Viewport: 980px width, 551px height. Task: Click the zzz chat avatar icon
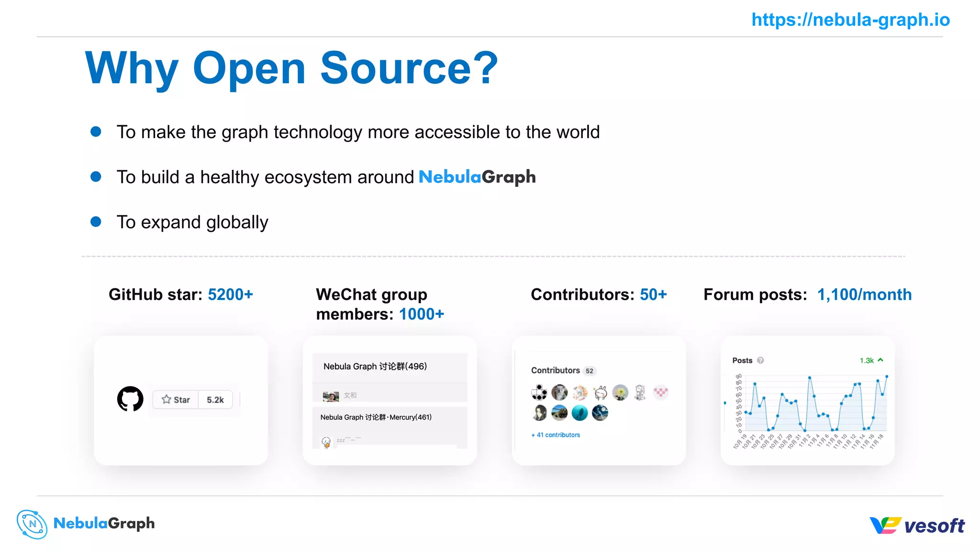326,442
